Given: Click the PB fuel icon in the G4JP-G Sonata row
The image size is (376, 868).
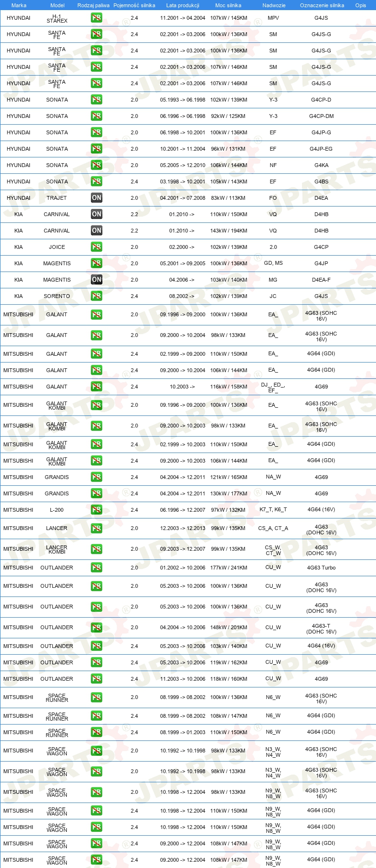Looking at the screenshot, I should point(96,132).
